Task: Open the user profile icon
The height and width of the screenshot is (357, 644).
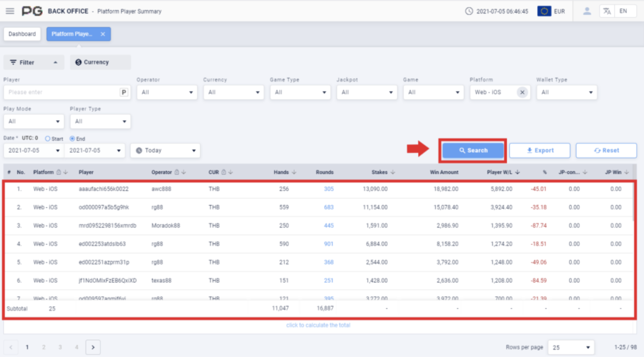Action: 587,11
